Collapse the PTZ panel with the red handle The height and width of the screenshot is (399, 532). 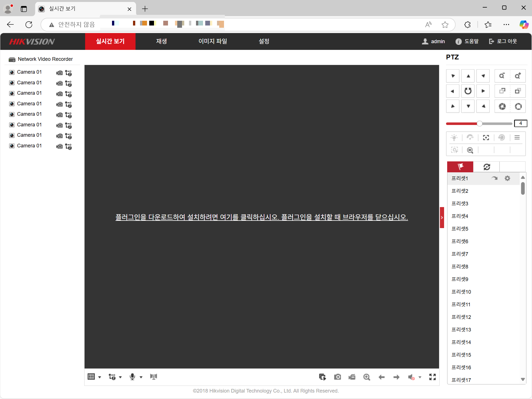click(442, 217)
